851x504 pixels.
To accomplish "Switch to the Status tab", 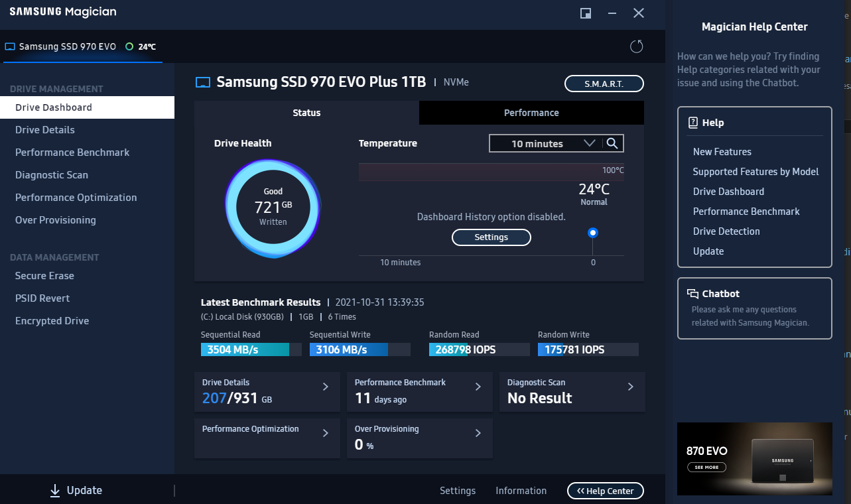I will pyautogui.click(x=306, y=113).
